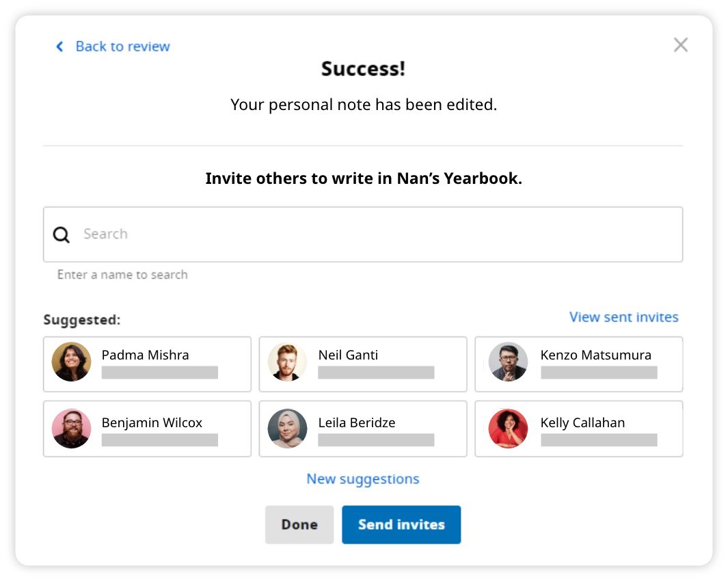Click the Back to review link
The image size is (728, 581).
pos(122,46)
